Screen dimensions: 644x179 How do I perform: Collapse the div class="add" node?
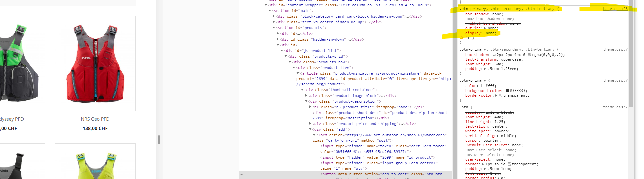click(310, 129)
